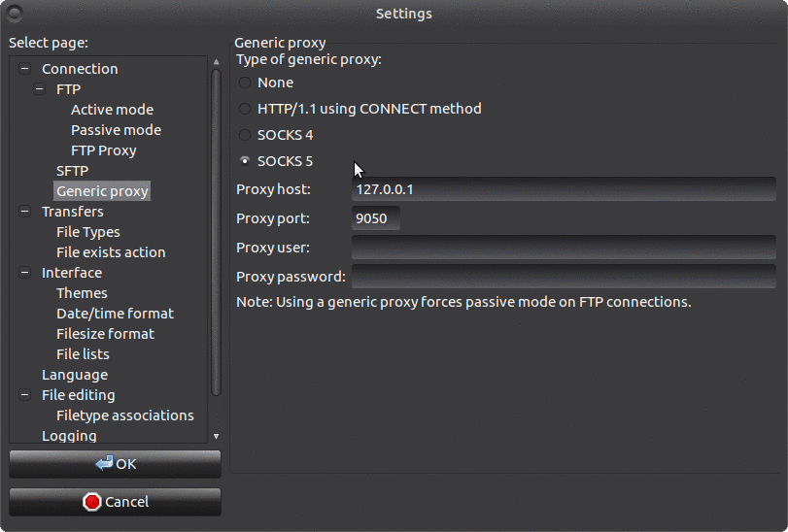Image resolution: width=788 pixels, height=532 pixels.
Task: Collapse the Connection tree node
Action: tap(23, 69)
